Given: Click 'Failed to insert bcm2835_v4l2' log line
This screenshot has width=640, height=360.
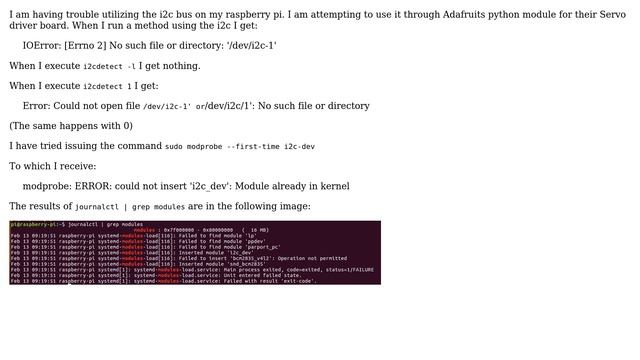Looking at the screenshot, I should (x=179, y=258).
